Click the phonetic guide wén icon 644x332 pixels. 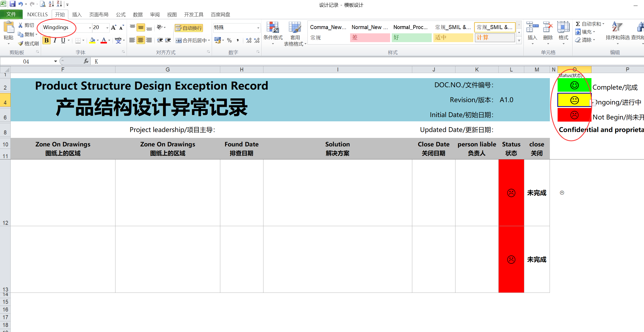click(118, 40)
